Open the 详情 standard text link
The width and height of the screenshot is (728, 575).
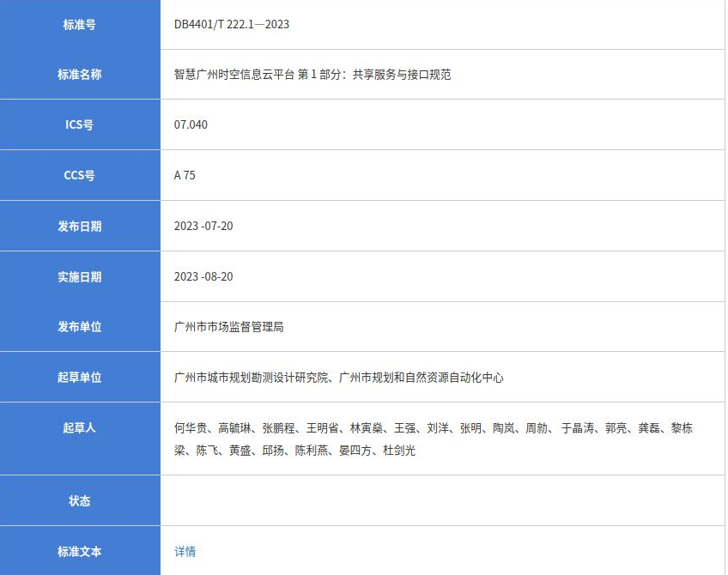[x=185, y=551]
